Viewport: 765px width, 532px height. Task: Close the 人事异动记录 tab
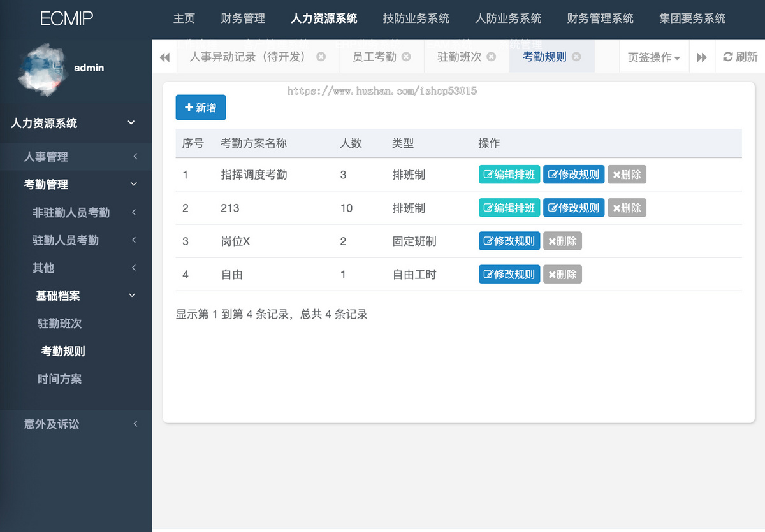click(x=321, y=57)
